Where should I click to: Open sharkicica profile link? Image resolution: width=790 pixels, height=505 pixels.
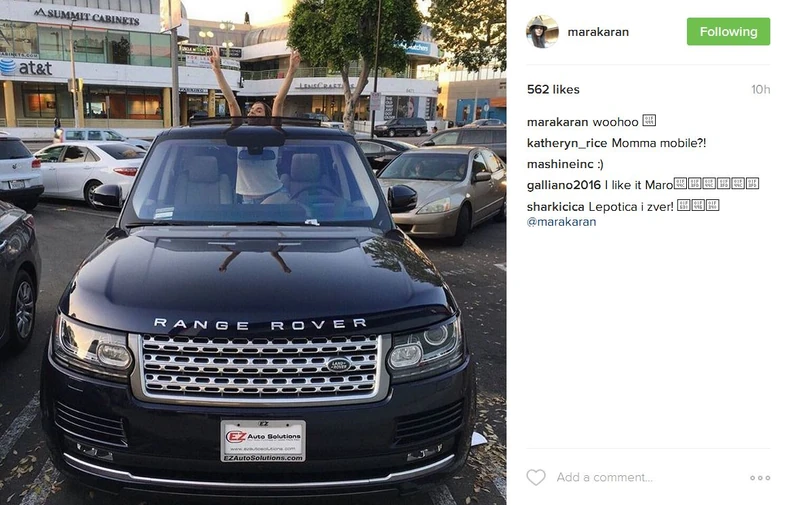point(555,207)
